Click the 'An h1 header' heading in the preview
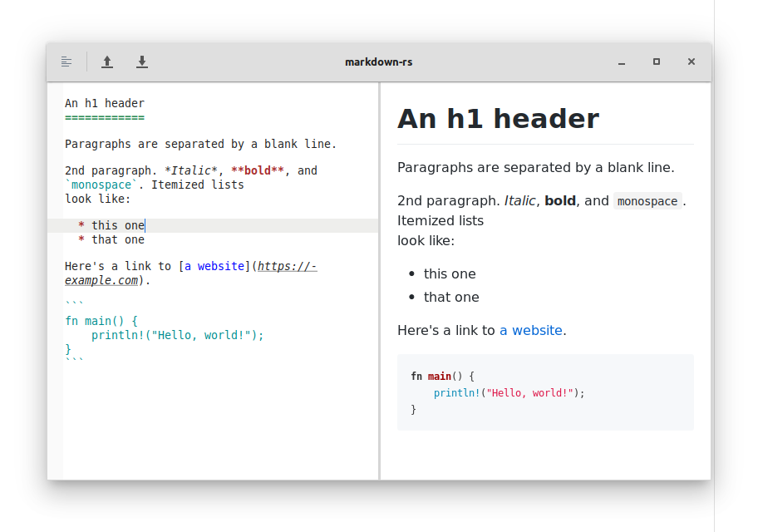 498,119
